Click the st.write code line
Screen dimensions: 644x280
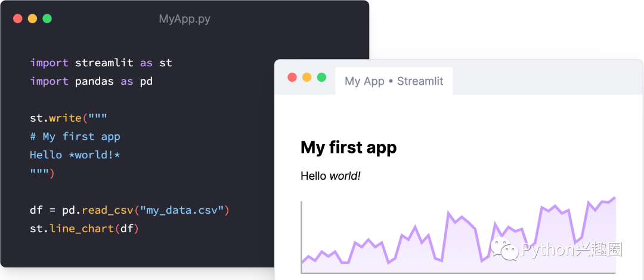point(69,118)
